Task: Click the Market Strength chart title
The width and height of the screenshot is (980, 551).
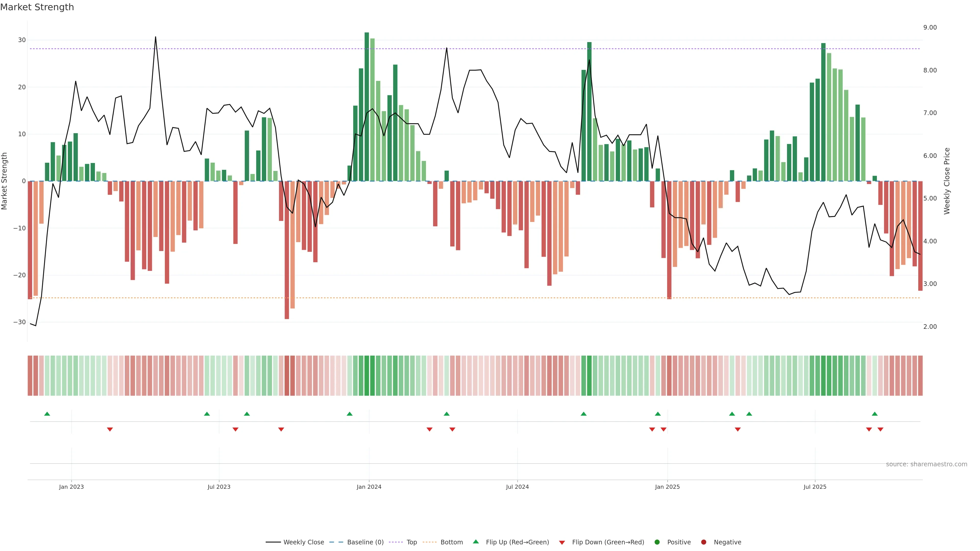Action: tap(37, 7)
